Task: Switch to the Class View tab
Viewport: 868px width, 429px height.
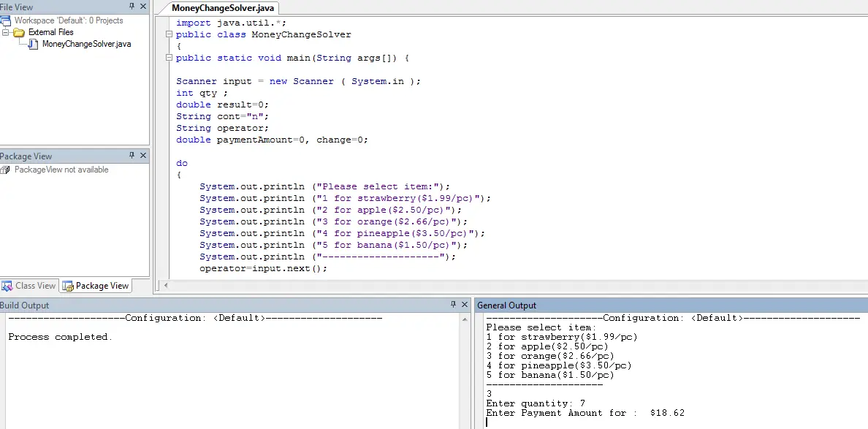Action: tap(29, 286)
